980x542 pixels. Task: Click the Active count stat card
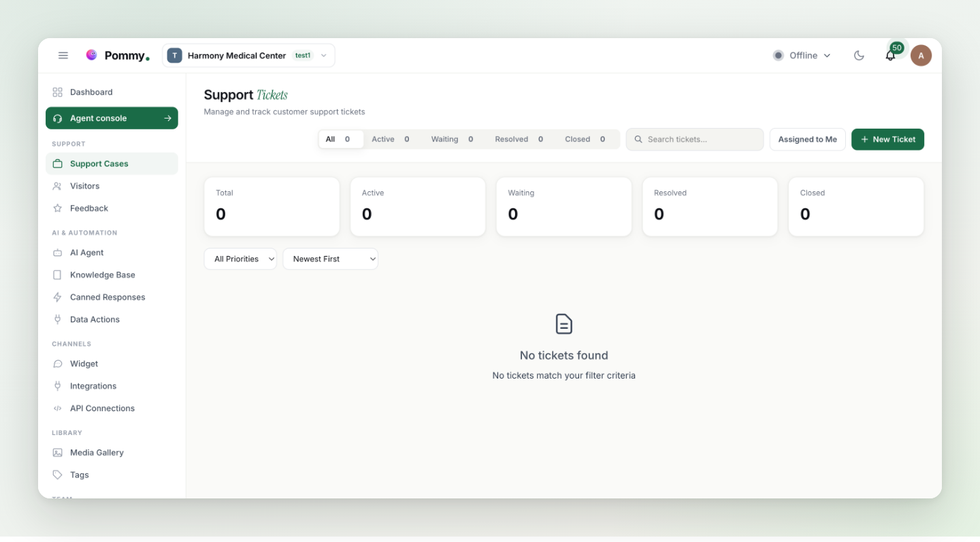[418, 207]
